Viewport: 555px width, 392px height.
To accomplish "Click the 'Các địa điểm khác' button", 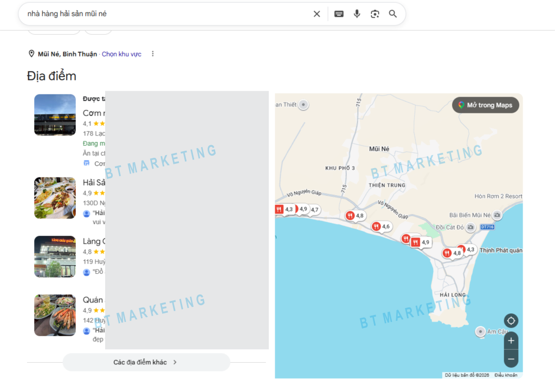I will tap(146, 362).
